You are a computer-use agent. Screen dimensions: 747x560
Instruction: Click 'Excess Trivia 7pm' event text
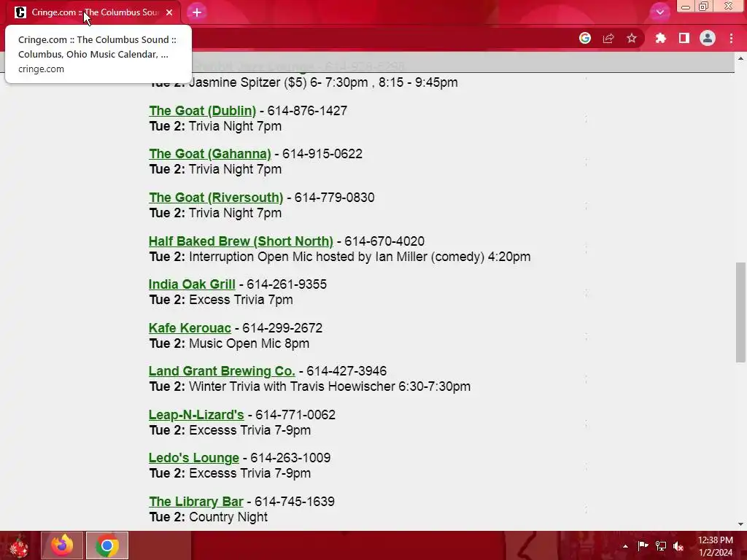tap(241, 300)
